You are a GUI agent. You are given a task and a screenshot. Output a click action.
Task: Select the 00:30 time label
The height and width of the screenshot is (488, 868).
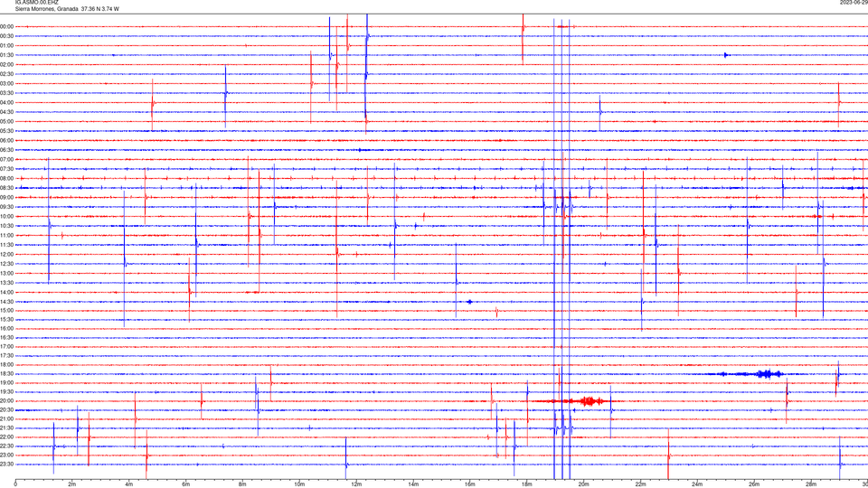[x=6, y=36]
